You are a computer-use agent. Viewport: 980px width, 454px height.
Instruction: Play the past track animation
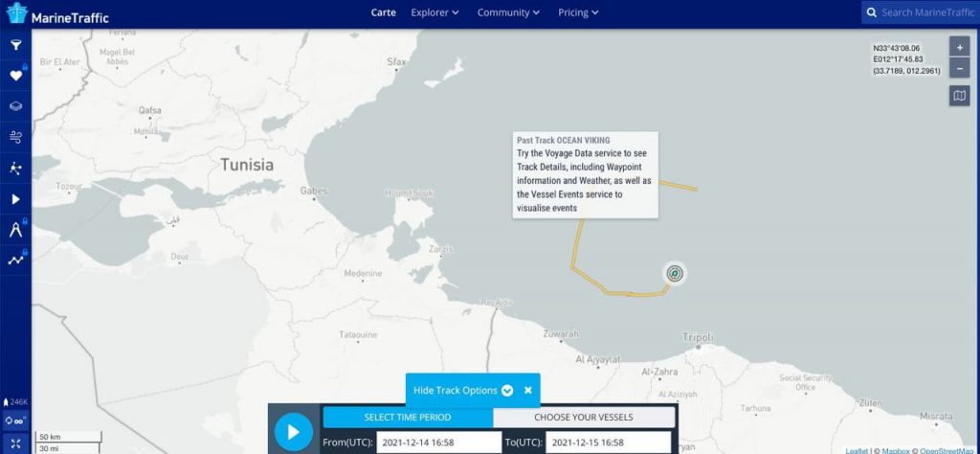click(x=293, y=431)
